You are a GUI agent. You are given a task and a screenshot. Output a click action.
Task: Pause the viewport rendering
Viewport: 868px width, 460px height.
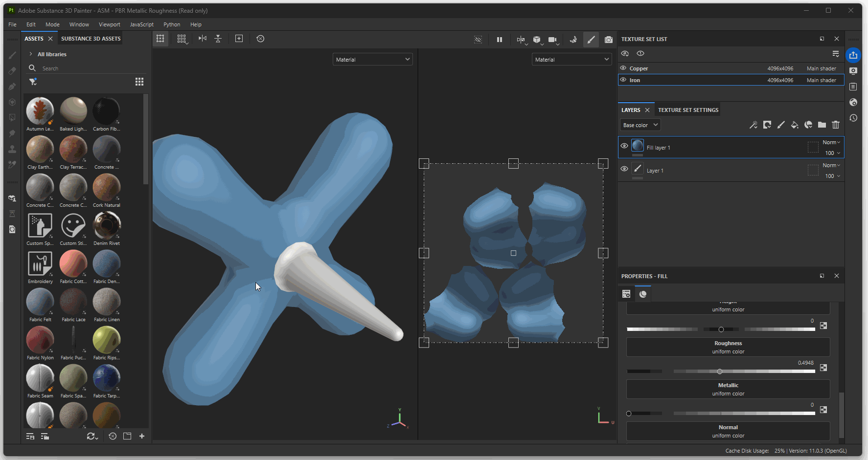[x=500, y=40]
